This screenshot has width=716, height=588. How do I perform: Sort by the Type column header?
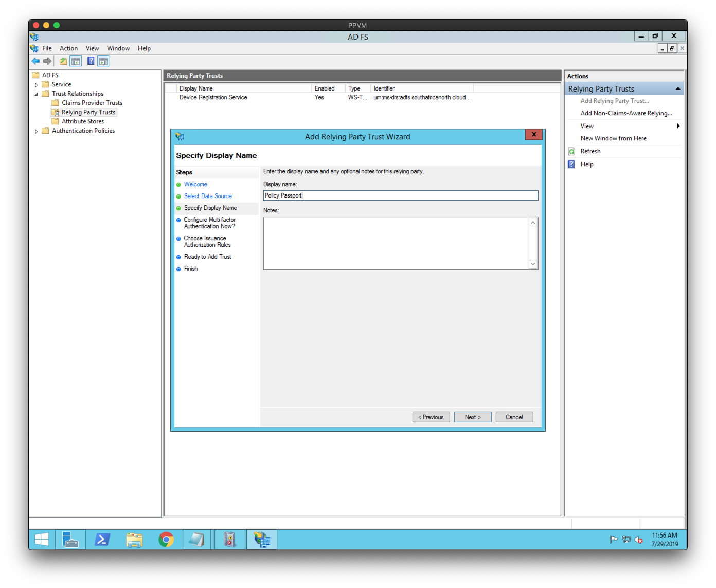click(x=357, y=88)
